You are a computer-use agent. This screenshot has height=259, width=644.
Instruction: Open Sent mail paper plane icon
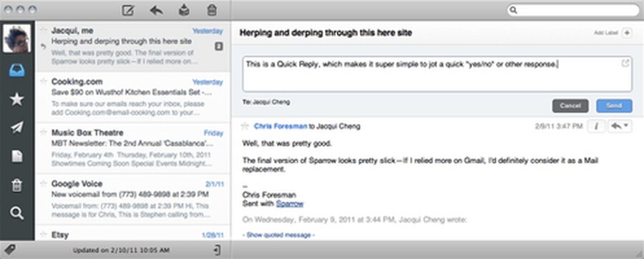coord(17,127)
